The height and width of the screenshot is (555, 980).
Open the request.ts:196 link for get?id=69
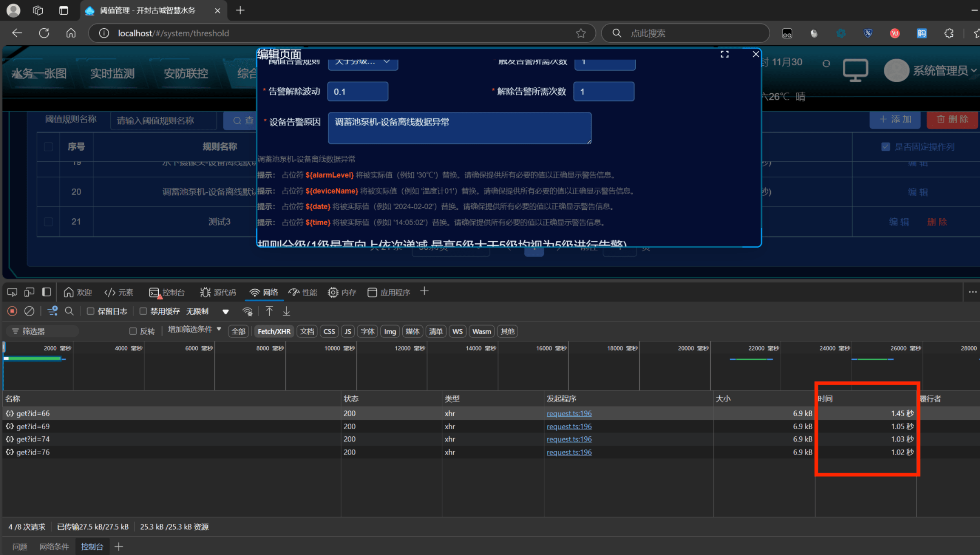pos(569,426)
